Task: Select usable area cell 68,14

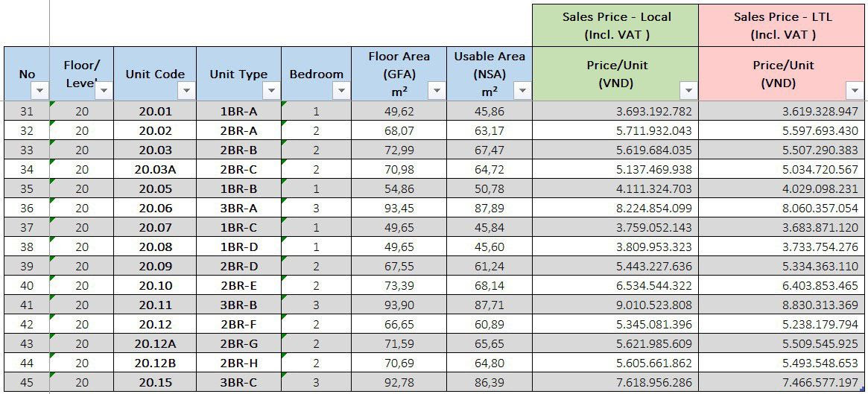Action: click(490, 285)
